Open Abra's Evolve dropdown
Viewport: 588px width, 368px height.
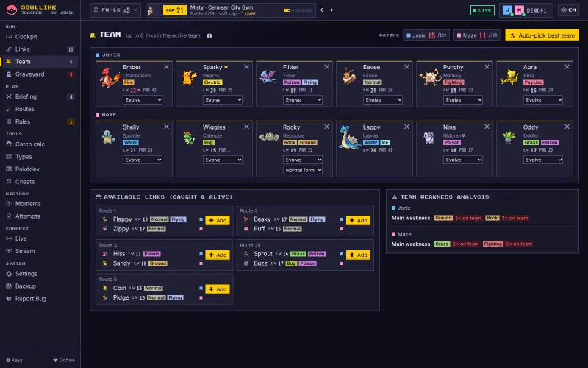coord(543,100)
